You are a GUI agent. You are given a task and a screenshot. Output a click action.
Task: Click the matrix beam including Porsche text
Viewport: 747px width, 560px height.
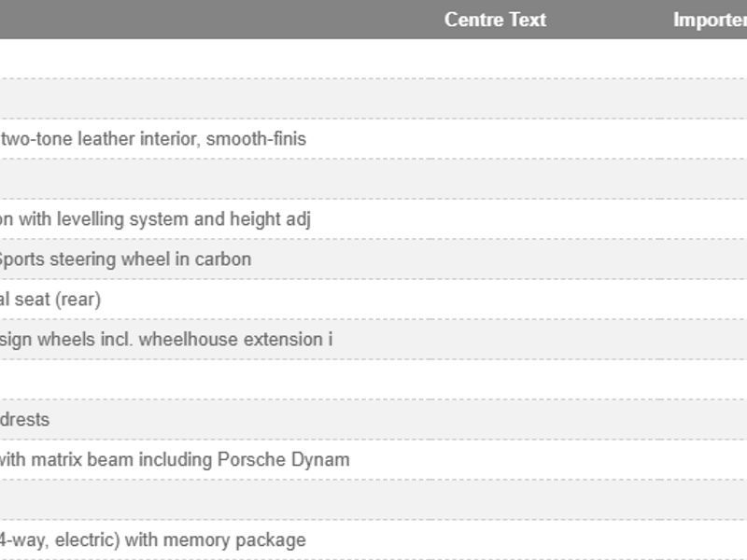pyautogui.click(x=175, y=460)
